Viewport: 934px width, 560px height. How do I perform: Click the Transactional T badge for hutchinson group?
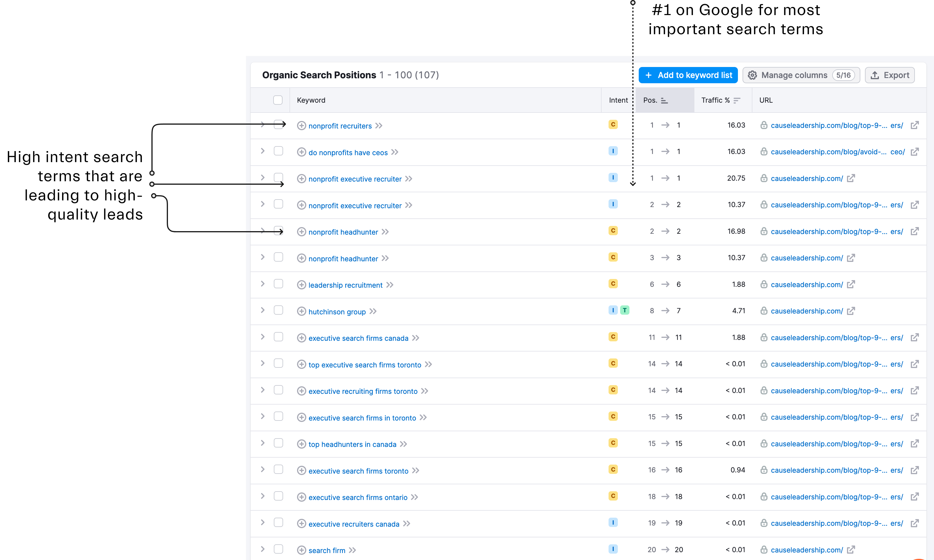coord(625,310)
